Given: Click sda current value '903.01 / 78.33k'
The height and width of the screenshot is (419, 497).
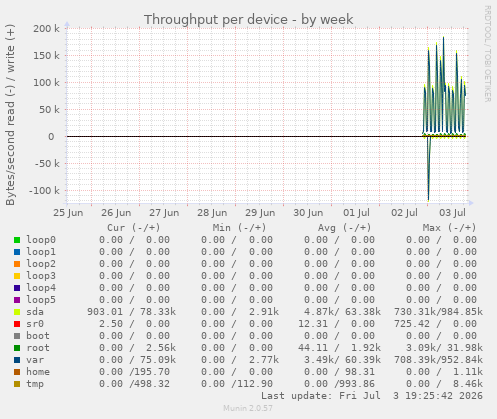Looking at the screenshot, I should click(x=132, y=312).
